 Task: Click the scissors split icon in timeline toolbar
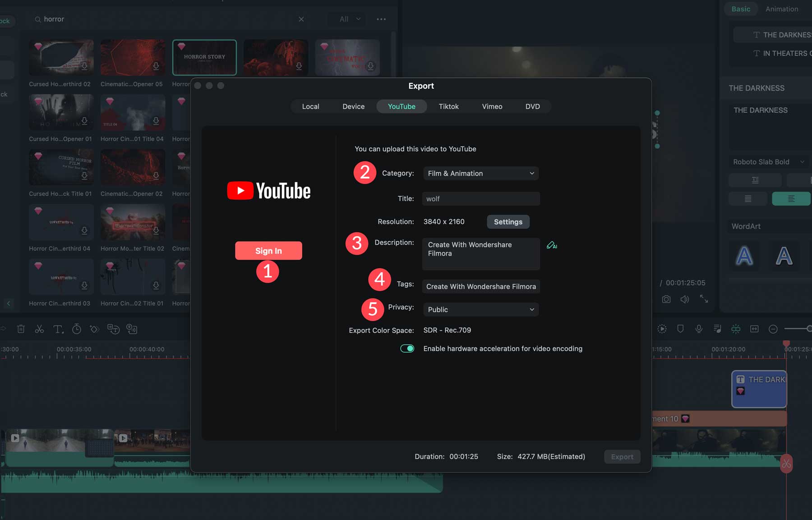click(x=39, y=329)
